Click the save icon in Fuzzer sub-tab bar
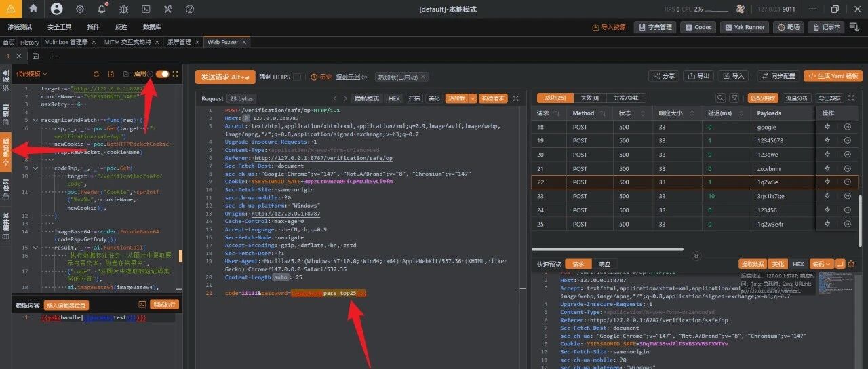 34,56
